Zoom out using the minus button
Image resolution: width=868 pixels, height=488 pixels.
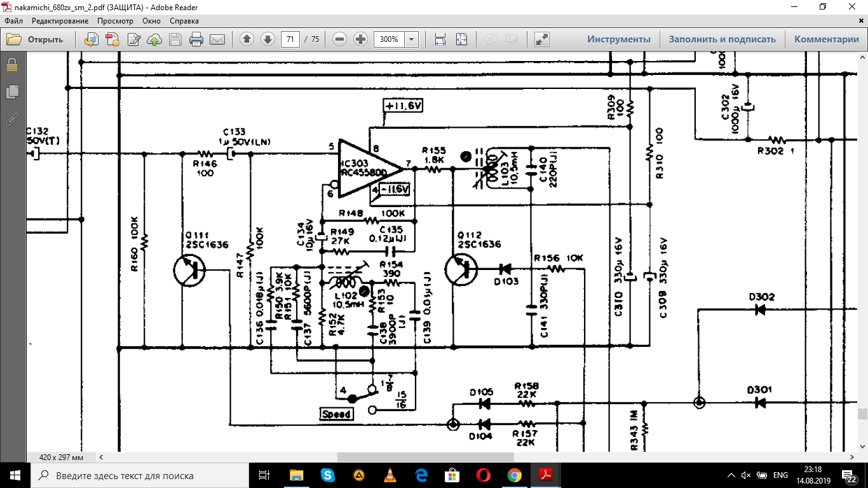340,39
